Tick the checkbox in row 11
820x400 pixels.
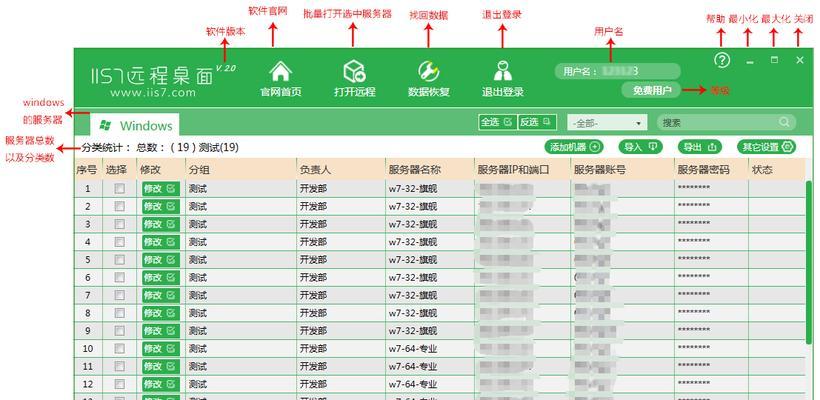click(x=120, y=367)
